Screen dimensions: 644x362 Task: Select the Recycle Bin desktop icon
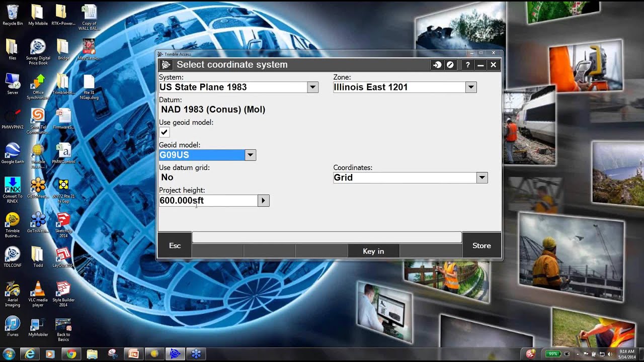[x=13, y=15]
